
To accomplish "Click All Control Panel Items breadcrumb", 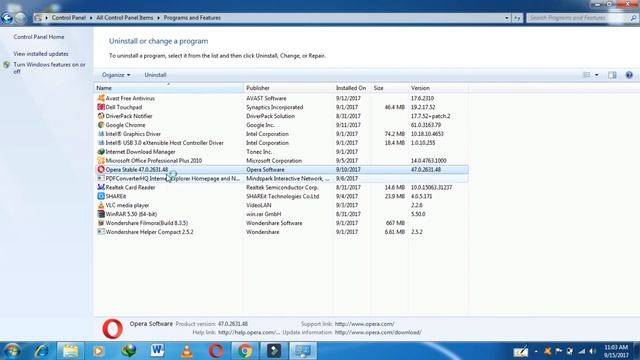I will point(125,18).
